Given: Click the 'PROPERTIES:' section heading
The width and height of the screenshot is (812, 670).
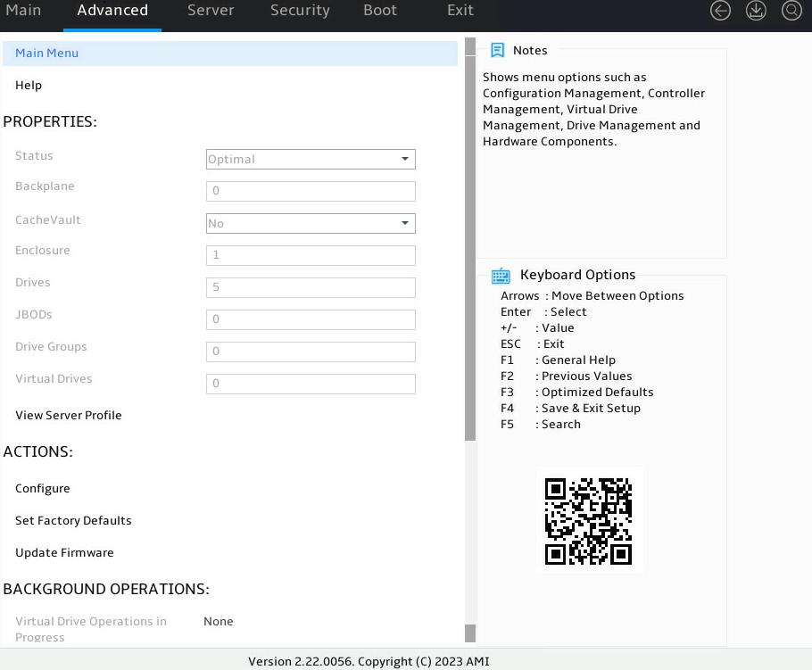Looking at the screenshot, I should pos(50,121).
